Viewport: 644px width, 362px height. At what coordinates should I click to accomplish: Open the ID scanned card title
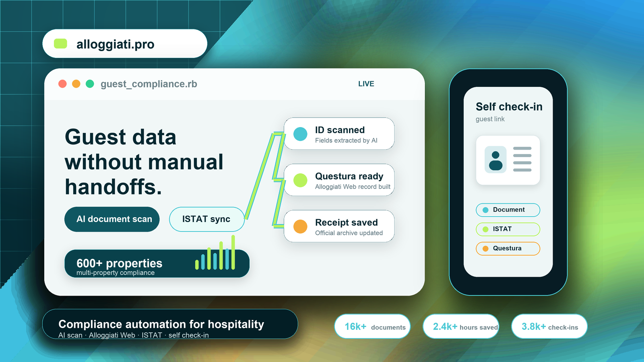click(340, 130)
